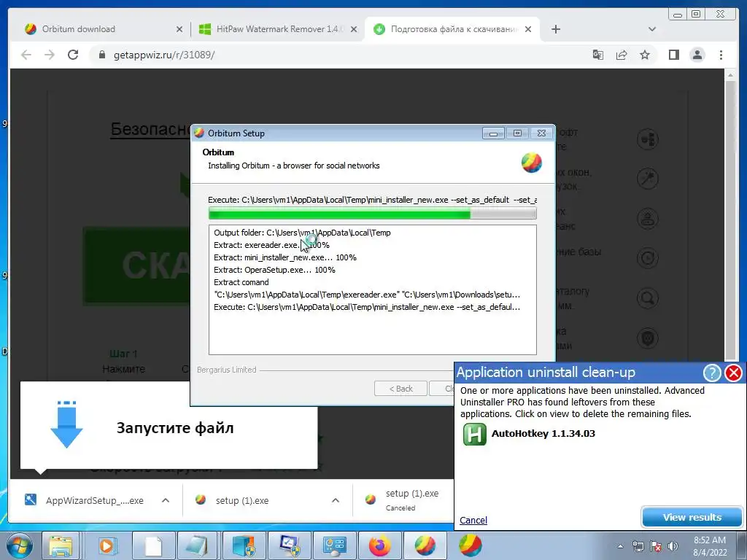Click the Back button in Orbitum Setup
This screenshot has height=560, width=747.
click(x=400, y=389)
